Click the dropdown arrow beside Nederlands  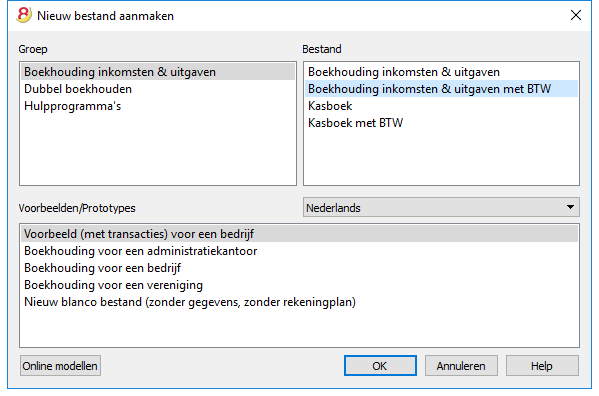[x=570, y=207]
